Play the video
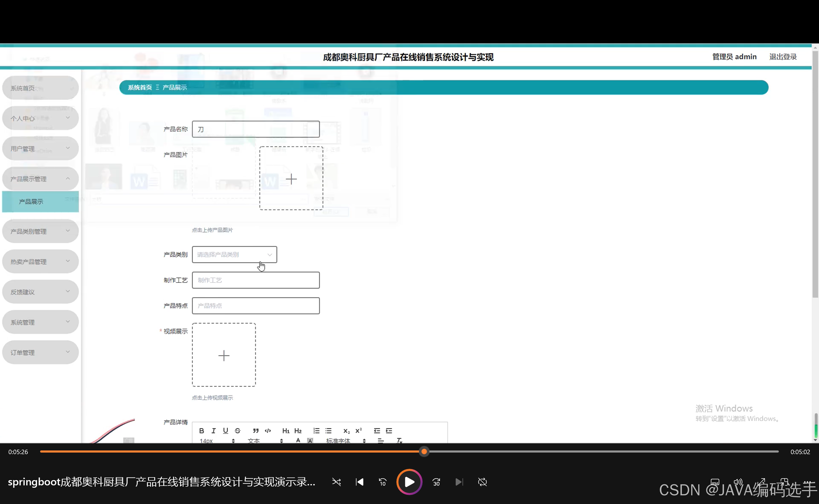The height and width of the screenshot is (504, 819). click(x=409, y=482)
